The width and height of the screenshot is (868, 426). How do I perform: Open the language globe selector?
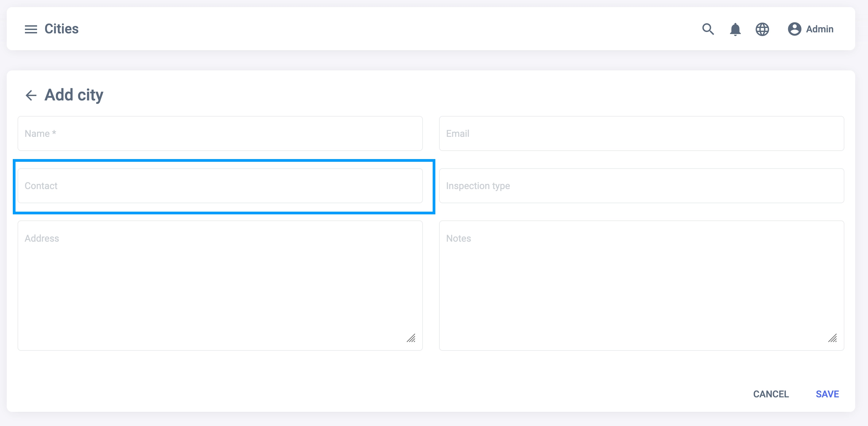[x=762, y=29]
